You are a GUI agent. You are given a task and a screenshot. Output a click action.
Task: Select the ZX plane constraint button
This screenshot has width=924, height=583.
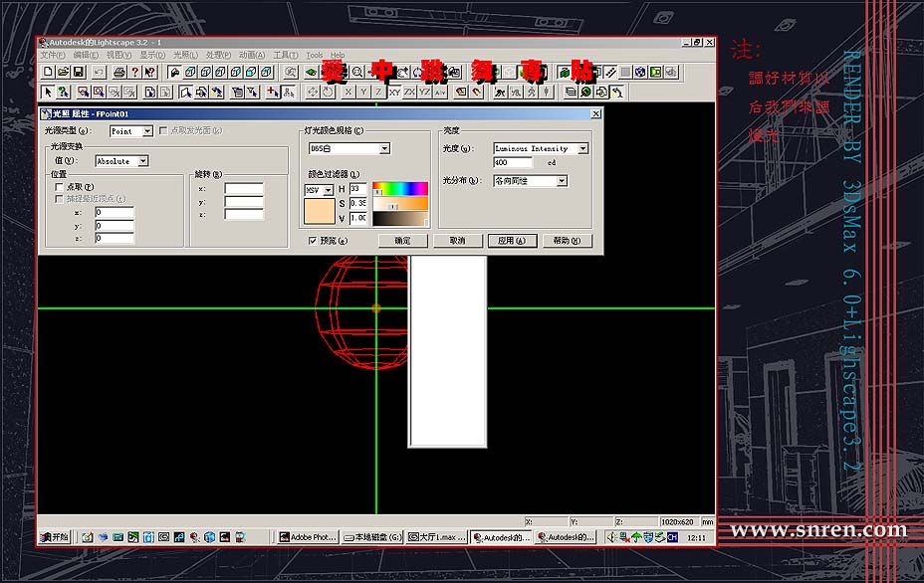pyautogui.click(x=409, y=92)
